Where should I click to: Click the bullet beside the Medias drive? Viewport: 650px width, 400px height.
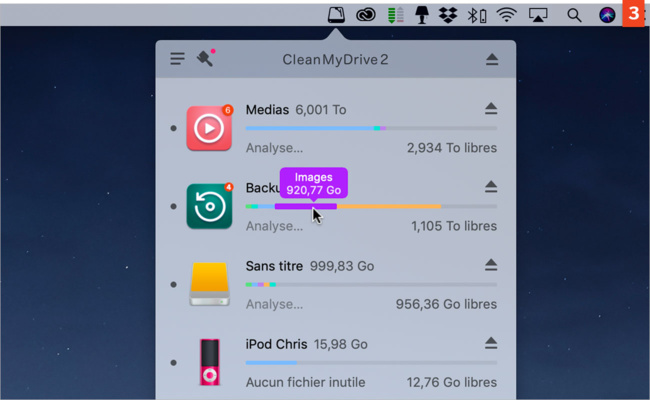click(x=174, y=128)
